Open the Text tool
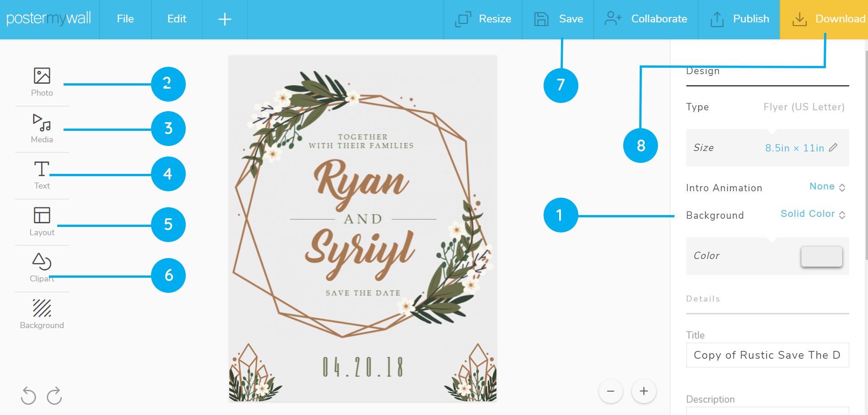 pos(42,175)
